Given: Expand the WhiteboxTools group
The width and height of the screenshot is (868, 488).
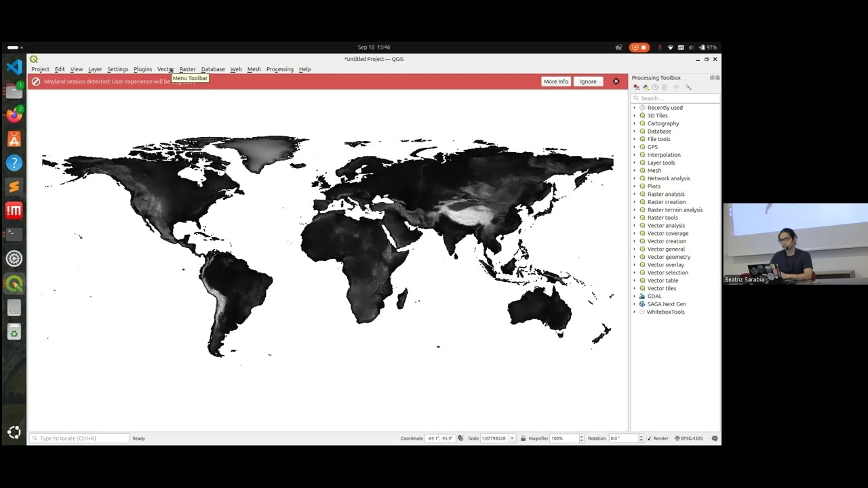Looking at the screenshot, I should tap(635, 312).
